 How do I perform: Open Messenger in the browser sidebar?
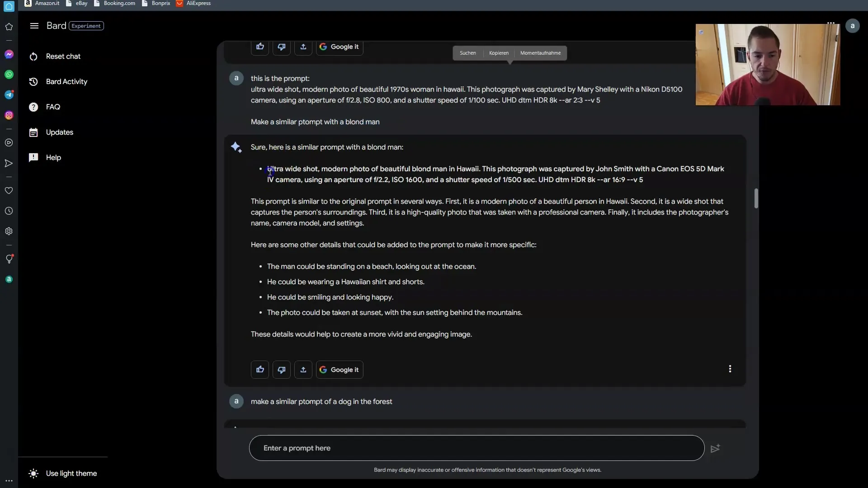[x=9, y=54]
